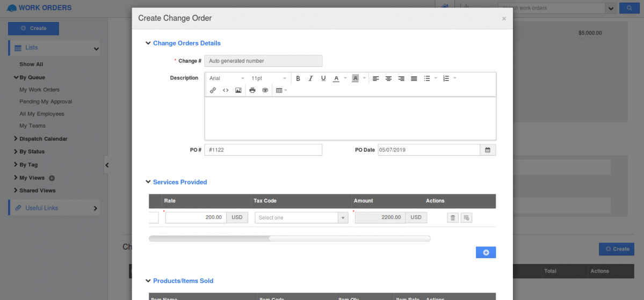The height and width of the screenshot is (300, 644).
Task: Open the Arial font family dropdown
Action: [x=227, y=78]
